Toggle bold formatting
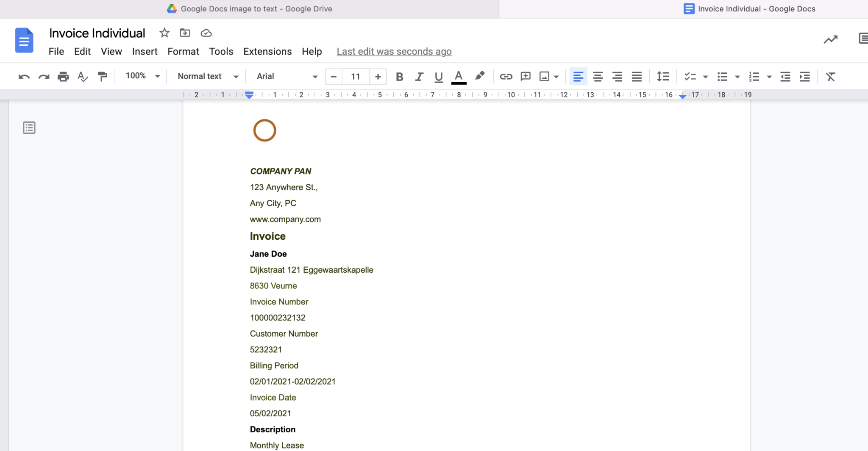 tap(399, 77)
